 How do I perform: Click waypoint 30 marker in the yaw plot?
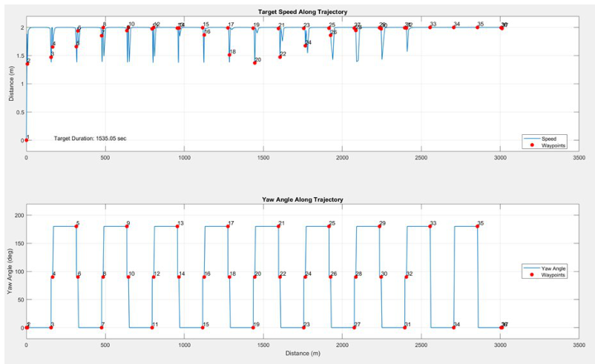point(381,277)
